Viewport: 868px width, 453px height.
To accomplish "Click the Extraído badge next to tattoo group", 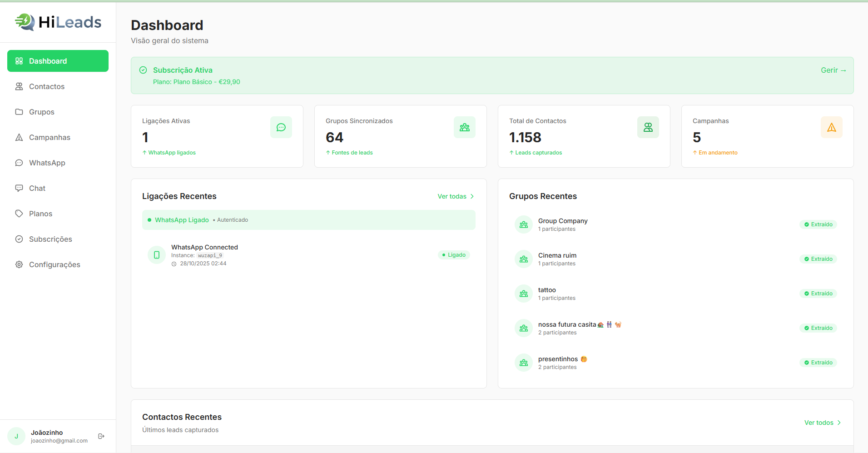I will [818, 293].
